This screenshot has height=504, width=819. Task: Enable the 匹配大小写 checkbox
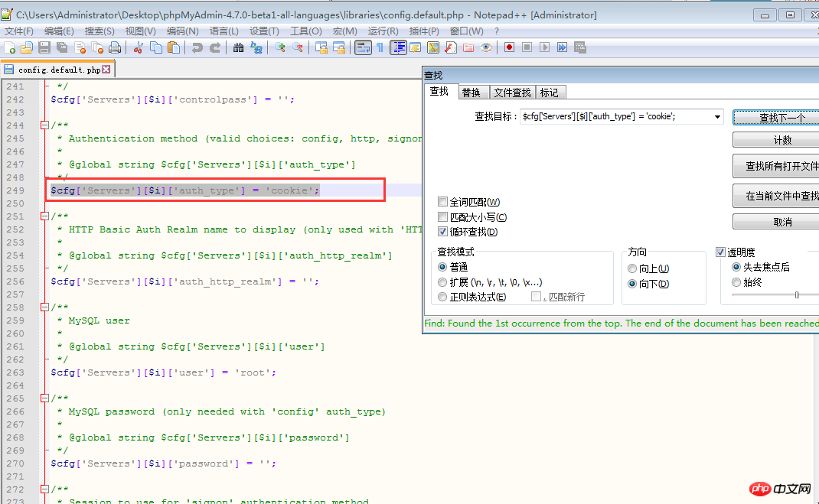coord(443,216)
